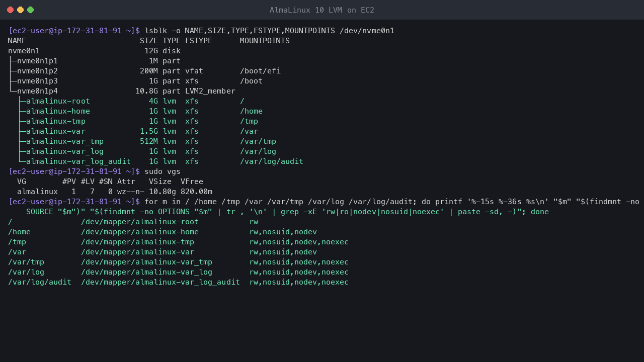This screenshot has height=362, width=644.
Task: Minimize the terminal with the yellow button
Action: coord(20,10)
